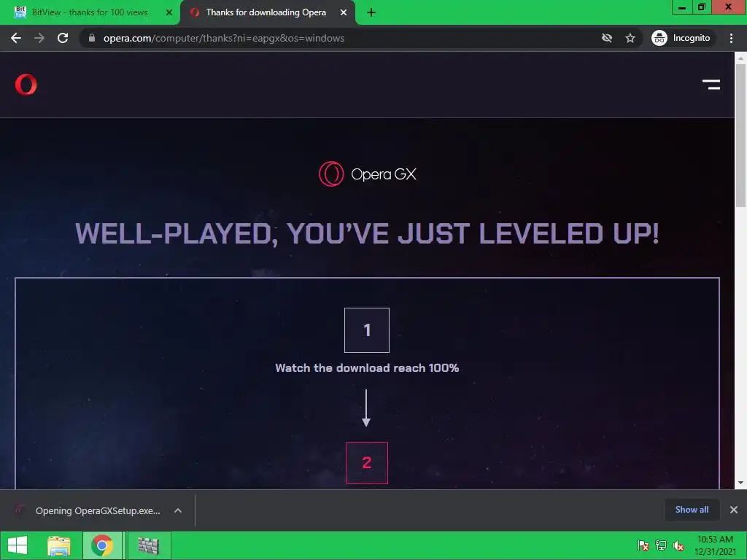
Task: Click the network status tray icon
Action: (661, 545)
